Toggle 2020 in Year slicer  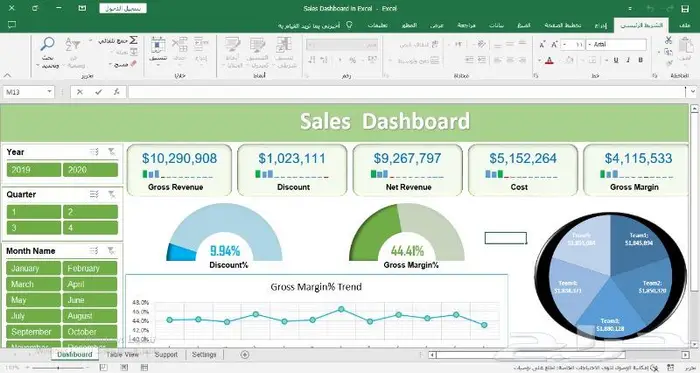(x=90, y=170)
